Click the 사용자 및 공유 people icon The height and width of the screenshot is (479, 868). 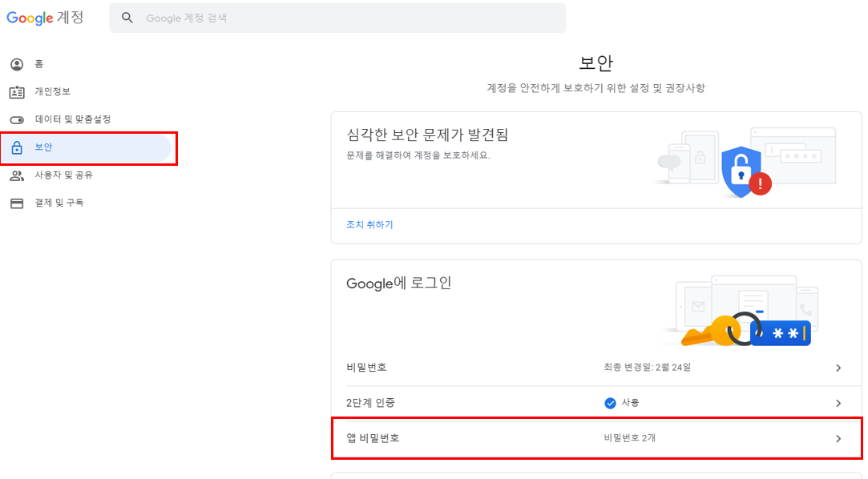point(17,175)
